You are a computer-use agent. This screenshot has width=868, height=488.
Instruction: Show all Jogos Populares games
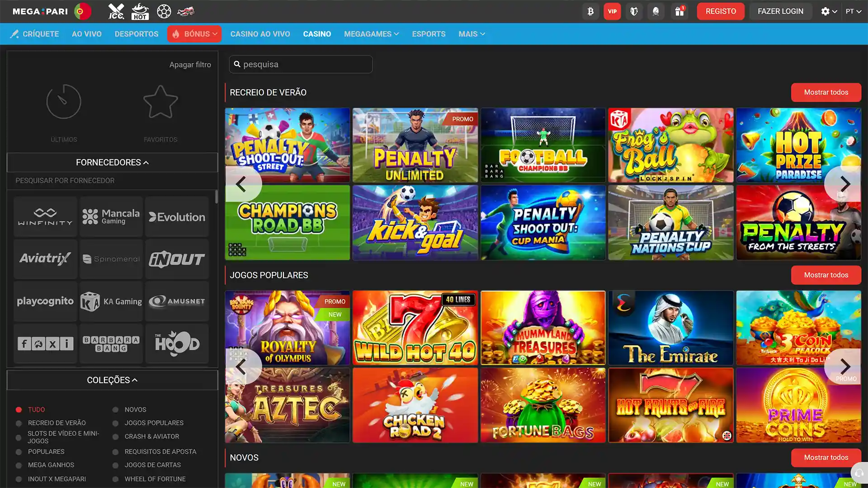pyautogui.click(x=826, y=275)
